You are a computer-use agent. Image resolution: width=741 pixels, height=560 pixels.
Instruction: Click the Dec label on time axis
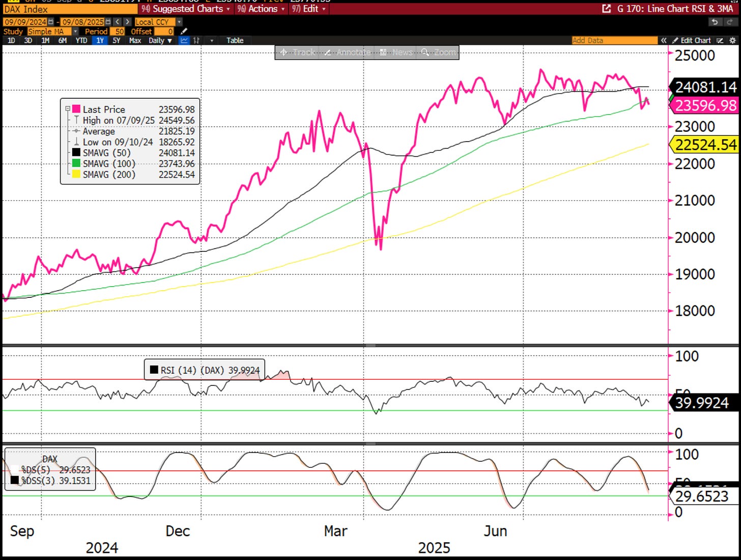[178, 531]
